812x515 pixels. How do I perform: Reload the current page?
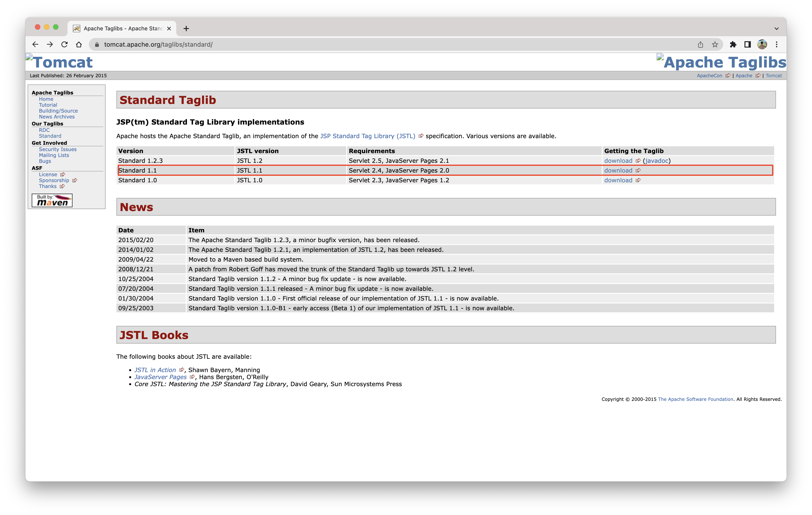click(64, 44)
